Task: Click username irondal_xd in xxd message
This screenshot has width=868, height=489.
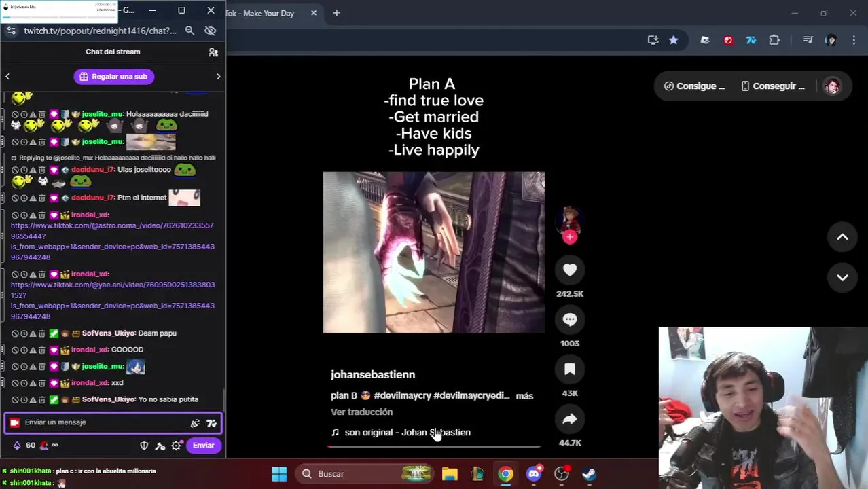Action: coord(90,383)
